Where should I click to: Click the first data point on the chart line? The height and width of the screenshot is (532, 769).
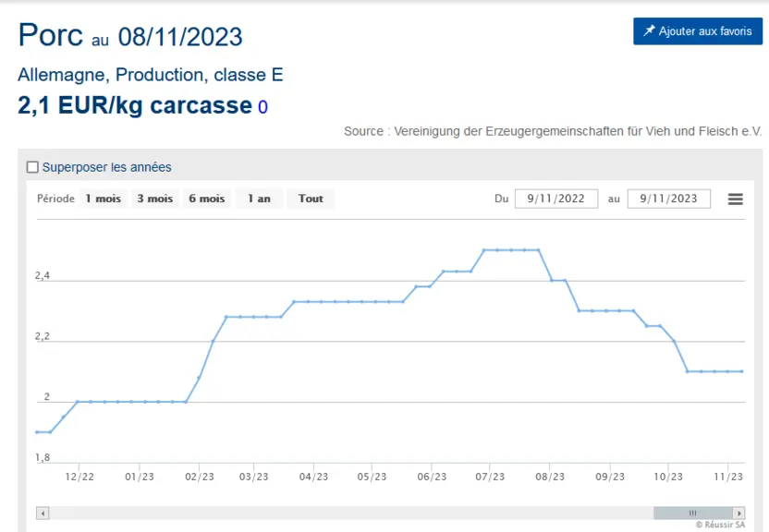pyautogui.click(x=37, y=432)
